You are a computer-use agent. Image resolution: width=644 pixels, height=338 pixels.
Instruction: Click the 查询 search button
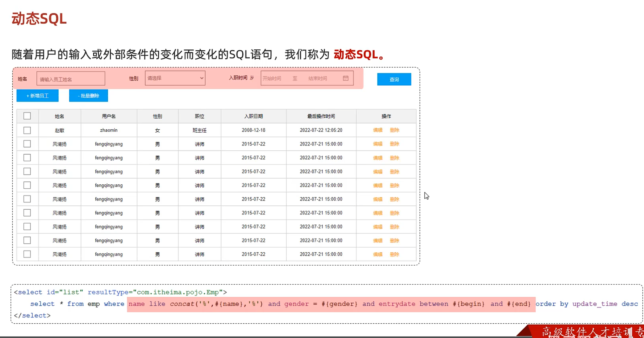[x=394, y=79]
